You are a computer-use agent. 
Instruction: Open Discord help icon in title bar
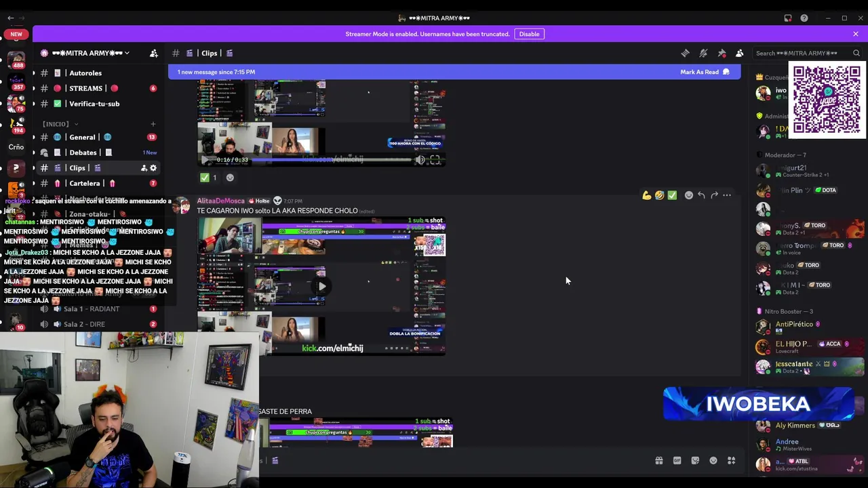point(804,18)
